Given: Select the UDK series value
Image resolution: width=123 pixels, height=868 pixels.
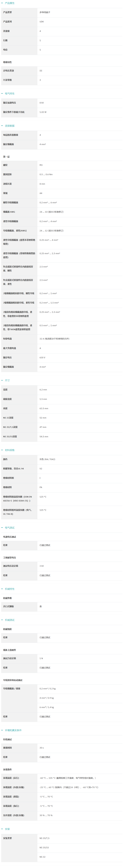Looking at the screenshot, I should click(x=42, y=22).
